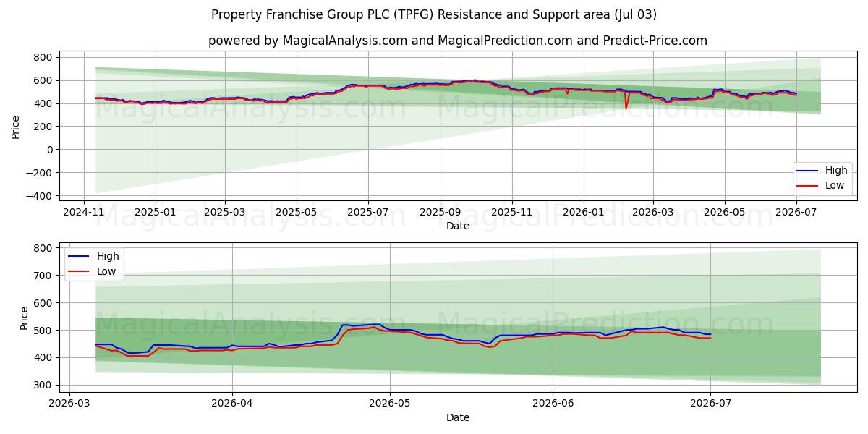Click the bottom chart x-axis label '2026-04'

tap(232, 403)
